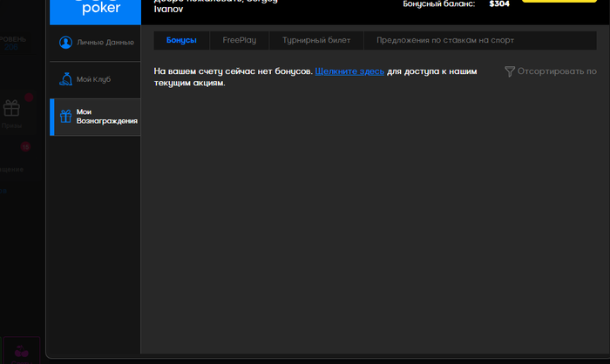Image resolution: width=610 pixels, height=364 pixels.
Task: Select Мои Вознаграждения in the sidebar
Action: (x=95, y=117)
